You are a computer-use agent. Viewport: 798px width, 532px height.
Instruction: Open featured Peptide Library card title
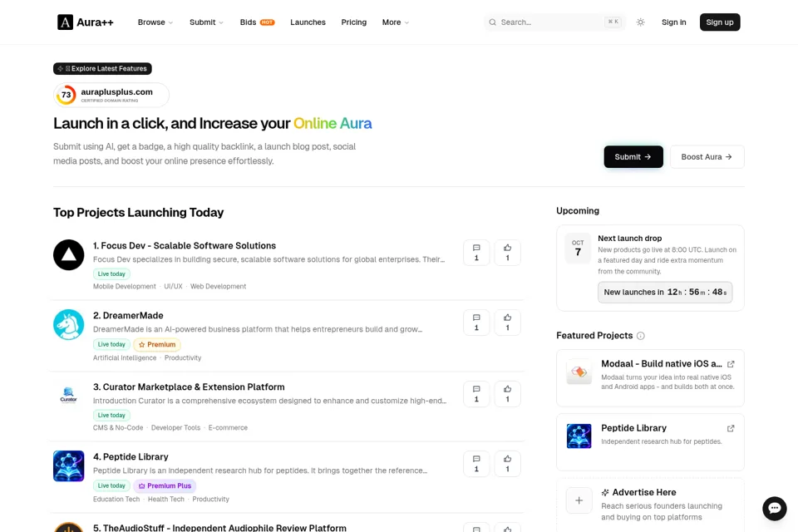633,428
